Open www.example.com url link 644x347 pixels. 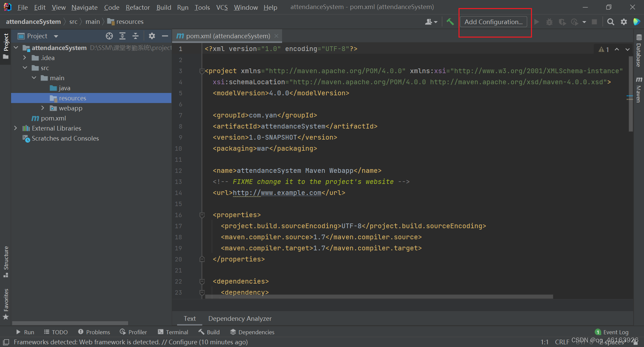[277, 193]
